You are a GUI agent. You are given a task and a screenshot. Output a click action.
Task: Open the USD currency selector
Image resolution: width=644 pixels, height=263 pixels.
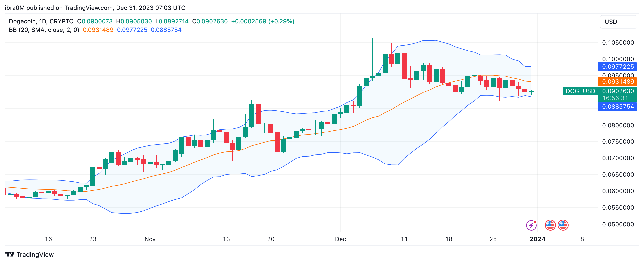click(x=618, y=22)
